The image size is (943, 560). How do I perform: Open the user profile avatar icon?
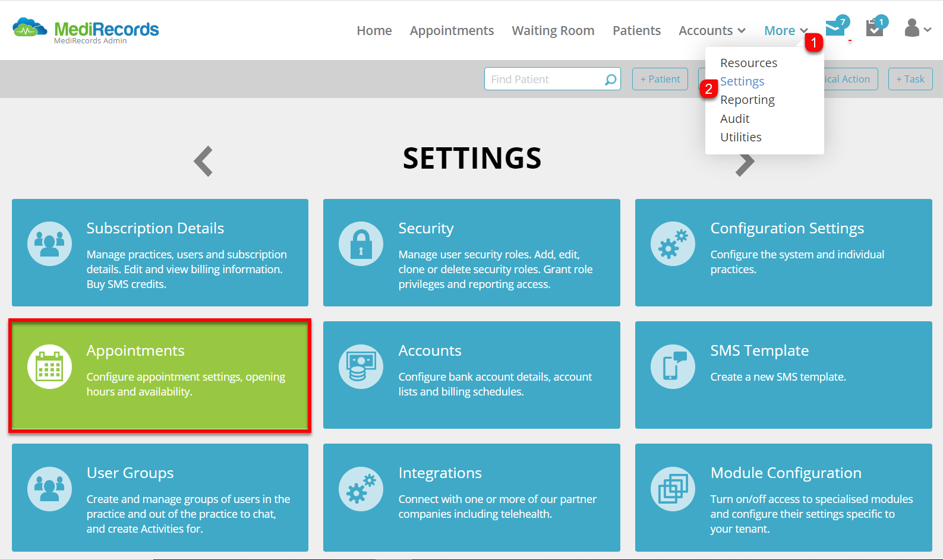[912, 27]
